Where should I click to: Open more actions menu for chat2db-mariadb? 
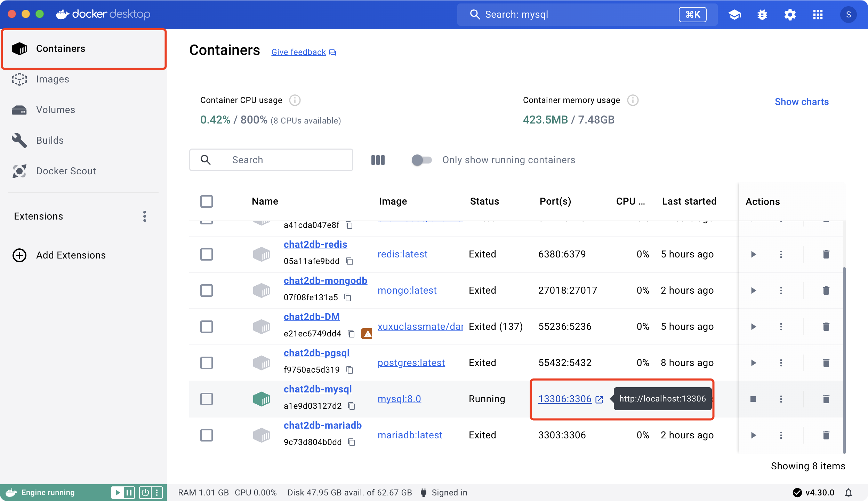[781, 435]
